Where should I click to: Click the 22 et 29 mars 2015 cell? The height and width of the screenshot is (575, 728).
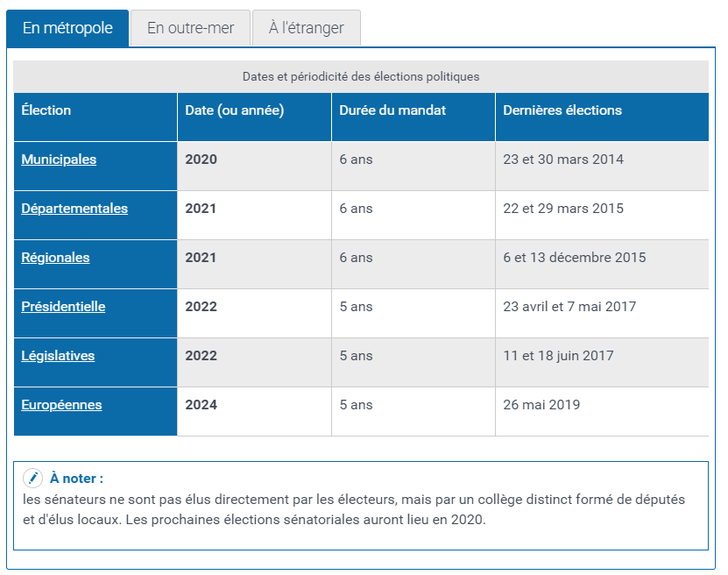point(602,216)
